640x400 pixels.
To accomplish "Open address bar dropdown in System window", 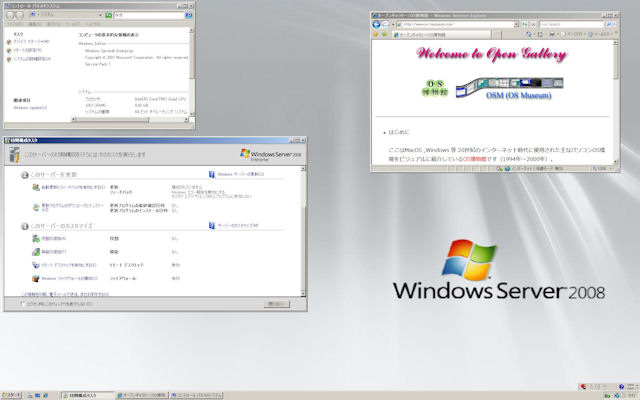I will (100, 15).
